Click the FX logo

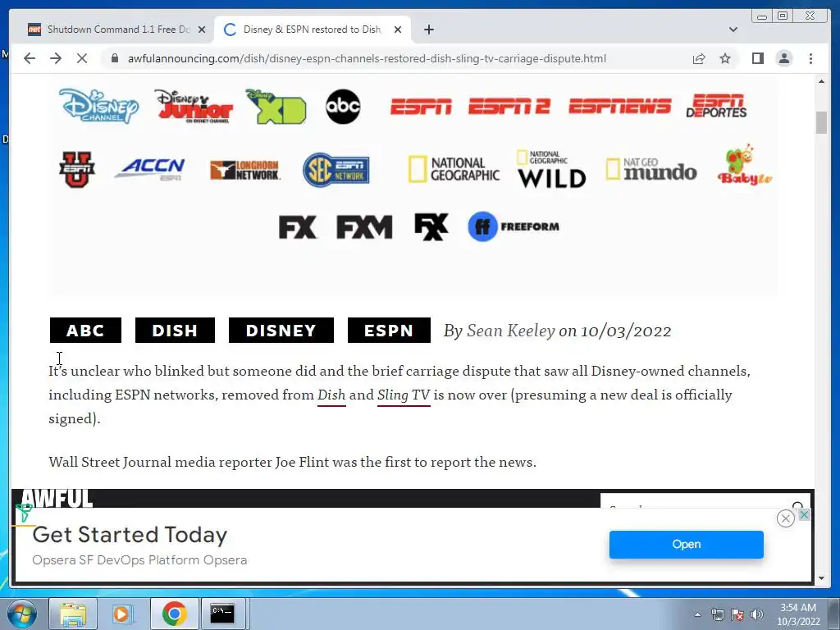[x=298, y=227]
